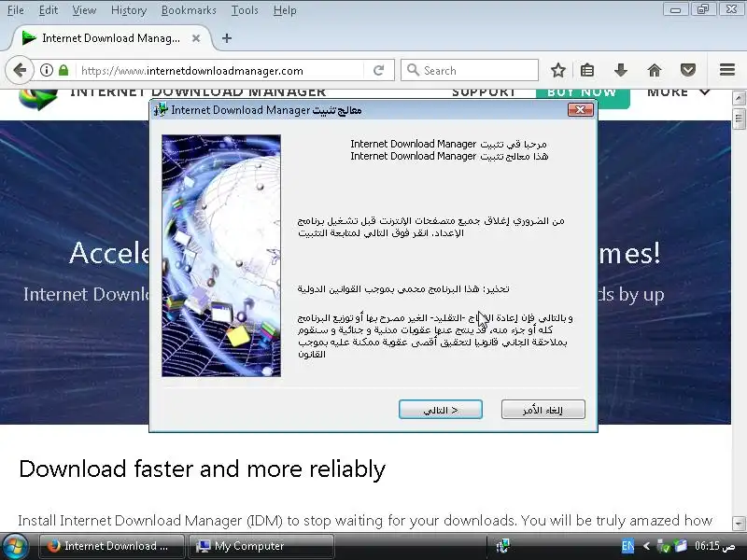Screen dimensions: 747x560
Task: Click the IDM installer title bar icon
Action: [x=161, y=109]
